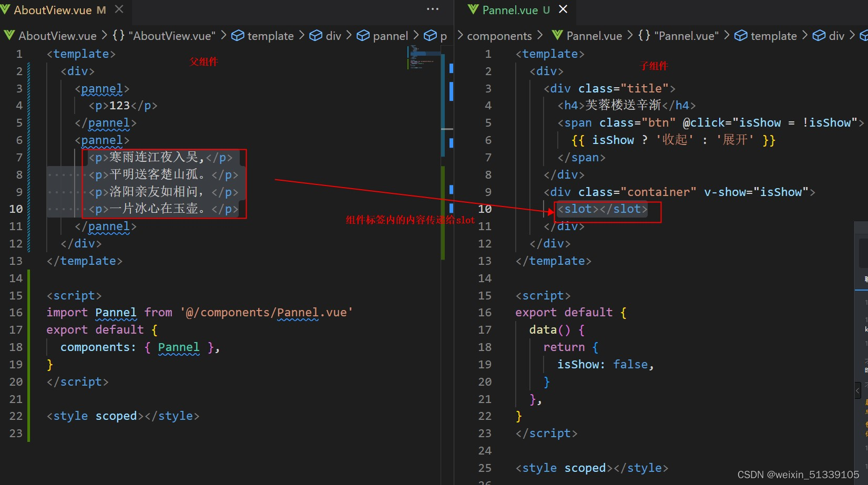The width and height of the screenshot is (868, 485).
Task: Click the <style scoped> line in AboutView.vue
Action: [123, 416]
